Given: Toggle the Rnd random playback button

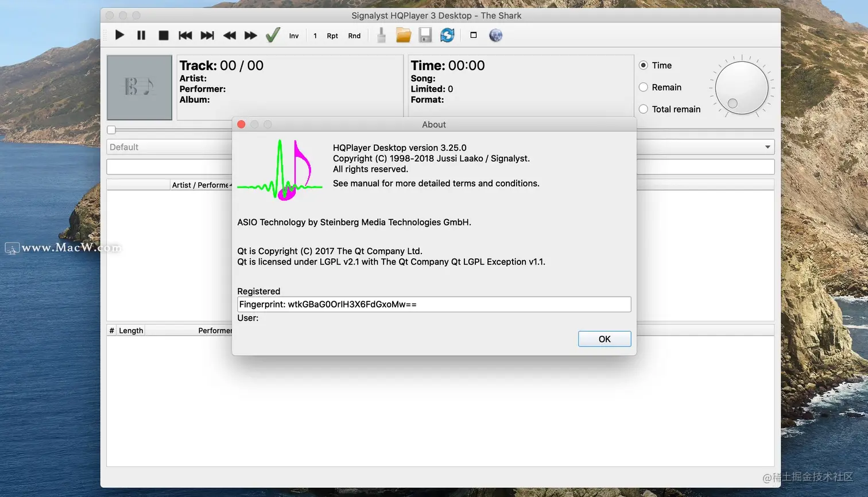Looking at the screenshot, I should tap(354, 36).
